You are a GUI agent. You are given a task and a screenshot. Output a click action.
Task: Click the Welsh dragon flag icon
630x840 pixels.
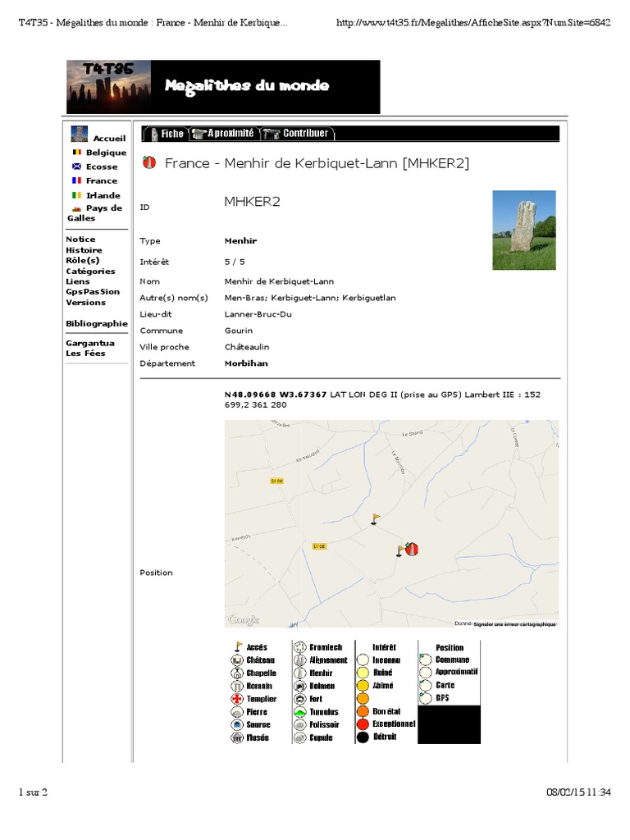[76, 209]
